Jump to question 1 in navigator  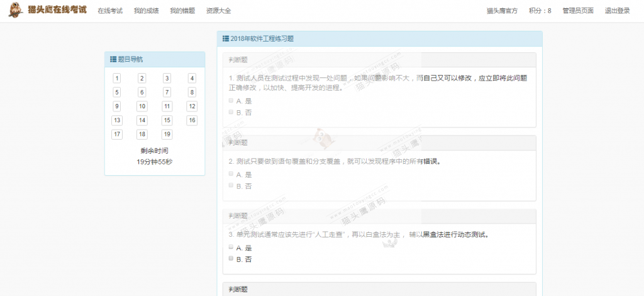pyautogui.click(x=117, y=78)
